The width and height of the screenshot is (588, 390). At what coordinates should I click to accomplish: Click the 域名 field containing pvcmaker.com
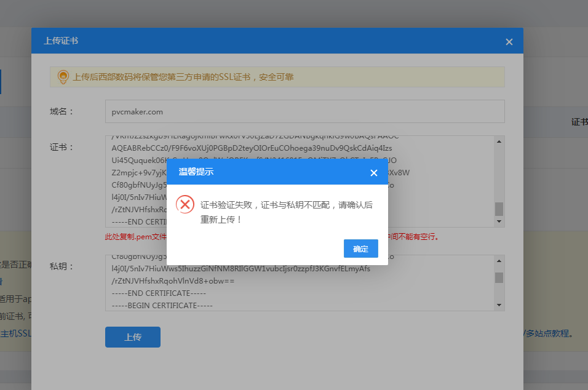304,111
